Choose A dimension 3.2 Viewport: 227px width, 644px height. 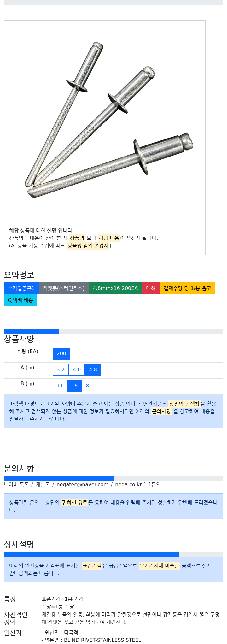[61, 370]
